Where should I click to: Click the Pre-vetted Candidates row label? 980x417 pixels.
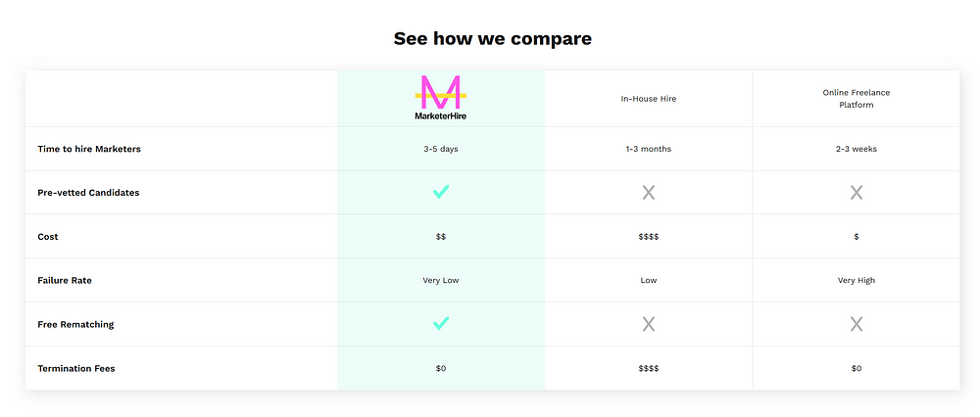[88, 193]
